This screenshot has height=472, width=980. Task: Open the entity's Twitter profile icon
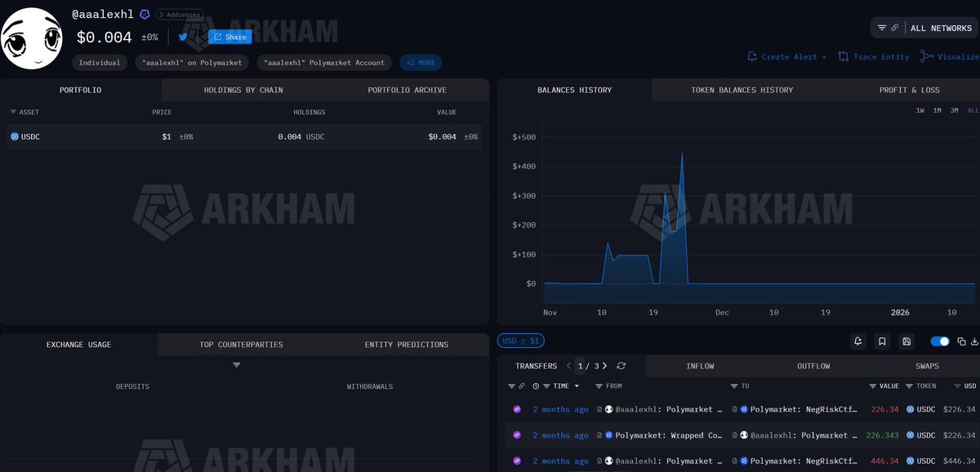point(183,37)
